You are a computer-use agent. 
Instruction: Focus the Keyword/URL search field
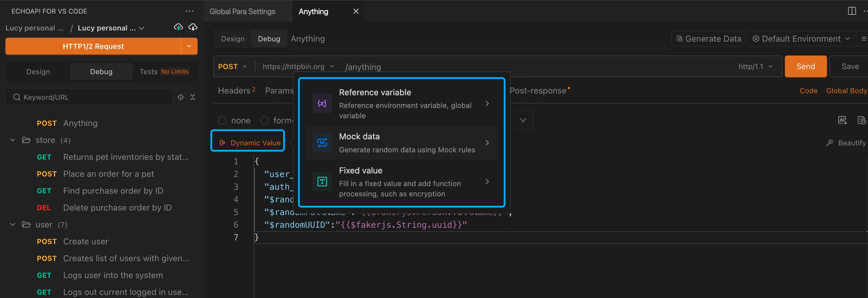(x=89, y=97)
